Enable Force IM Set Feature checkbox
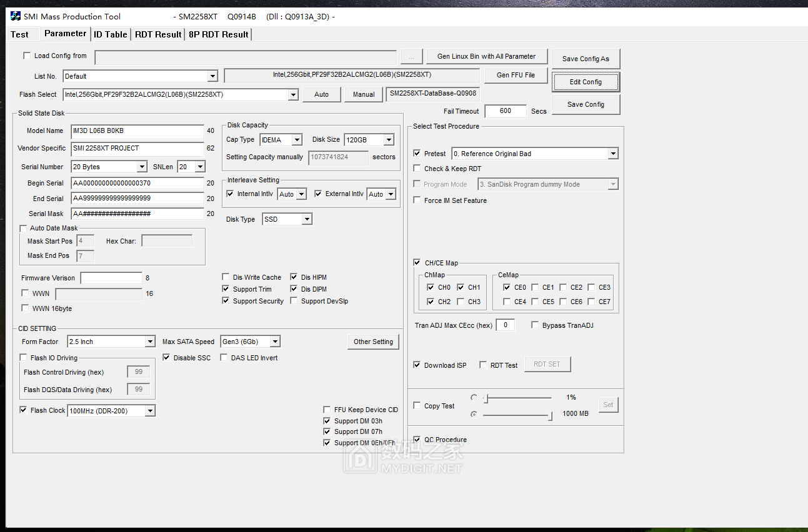The height and width of the screenshot is (532, 808). pyautogui.click(x=417, y=200)
